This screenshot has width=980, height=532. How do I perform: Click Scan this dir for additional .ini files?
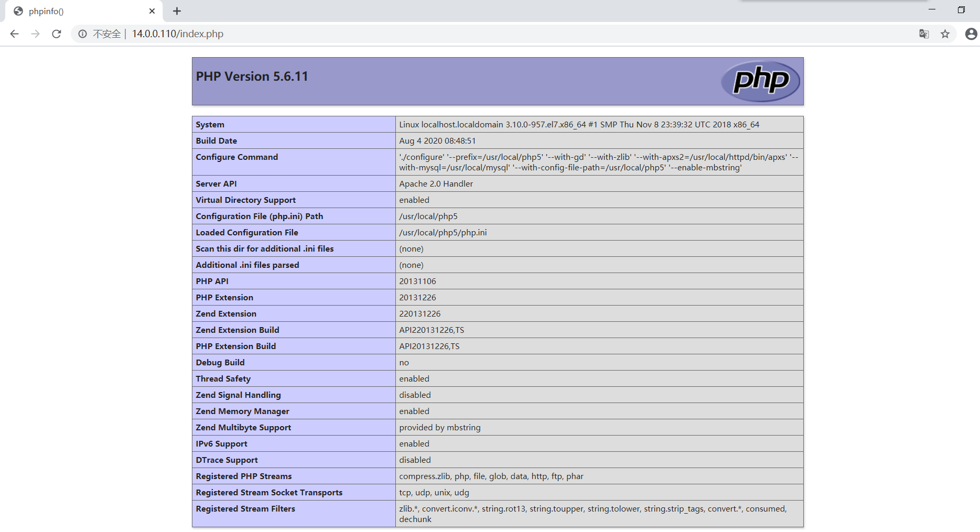pos(265,249)
